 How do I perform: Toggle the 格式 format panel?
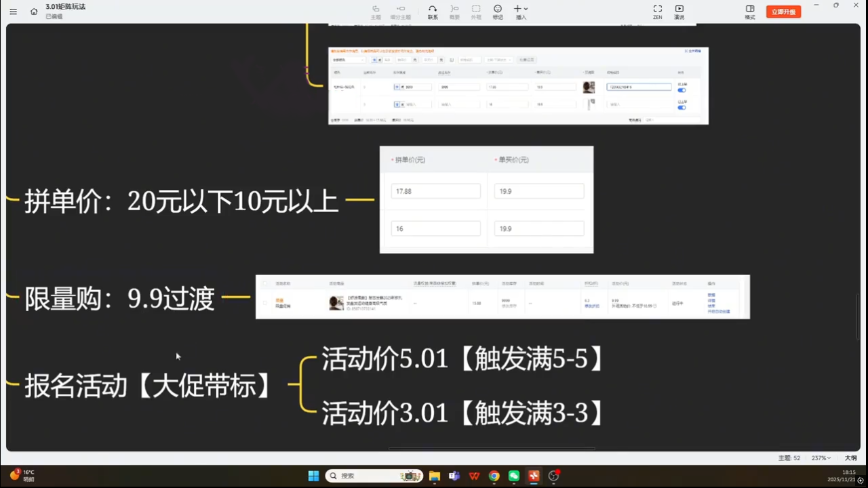[x=750, y=12]
